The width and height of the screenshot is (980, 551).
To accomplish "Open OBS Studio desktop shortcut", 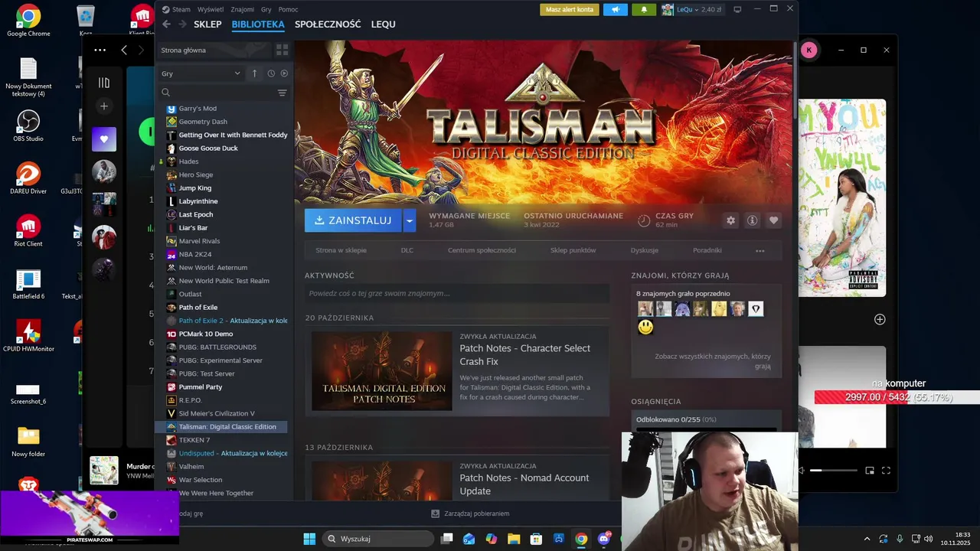I will pyautogui.click(x=28, y=126).
